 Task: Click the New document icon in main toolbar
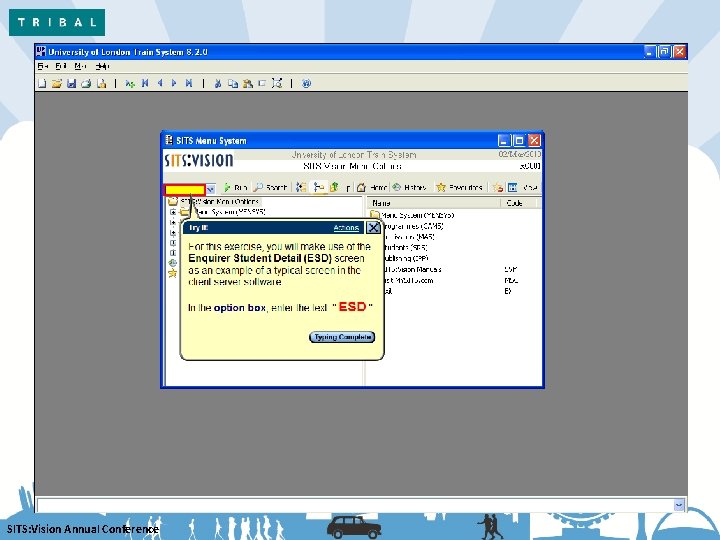(x=42, y=83)
